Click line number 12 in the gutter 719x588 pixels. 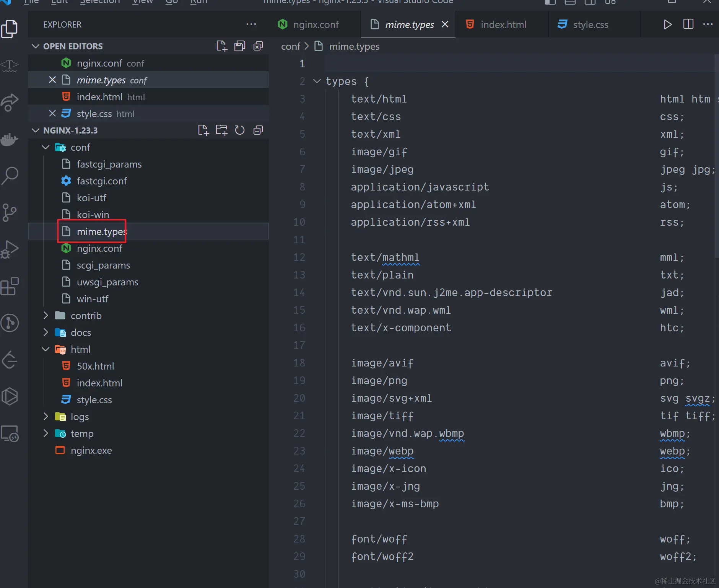pyautogui.click(x=299, y=257)
